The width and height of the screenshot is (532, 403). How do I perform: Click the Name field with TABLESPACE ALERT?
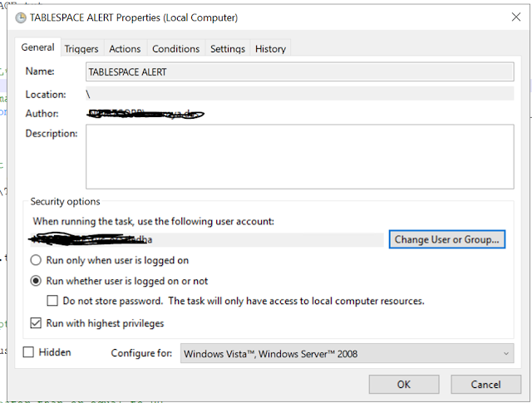point(299,72)
